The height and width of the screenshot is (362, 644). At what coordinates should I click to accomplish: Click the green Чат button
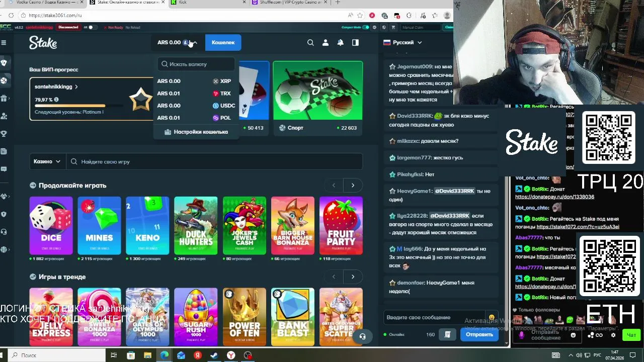click(x=631, y=335)
